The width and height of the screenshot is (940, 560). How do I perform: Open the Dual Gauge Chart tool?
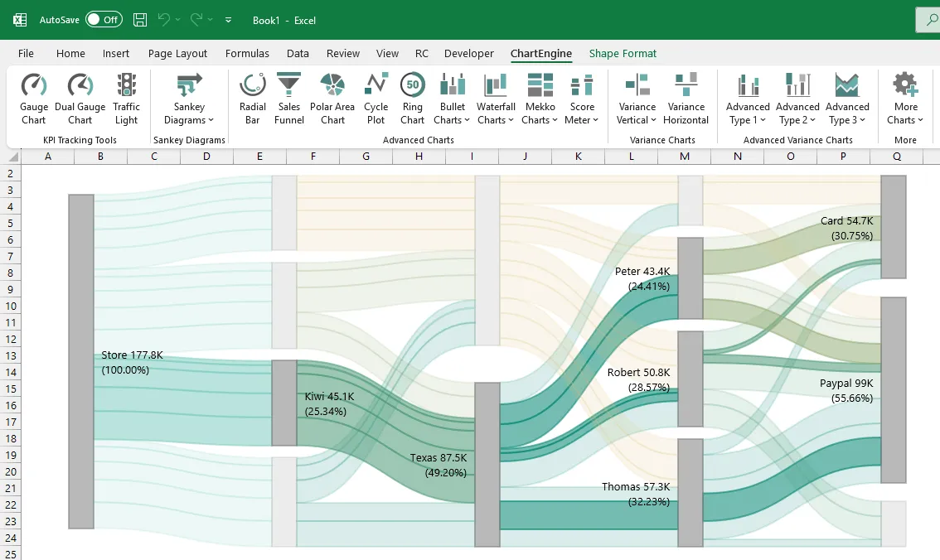pos(80,97)
